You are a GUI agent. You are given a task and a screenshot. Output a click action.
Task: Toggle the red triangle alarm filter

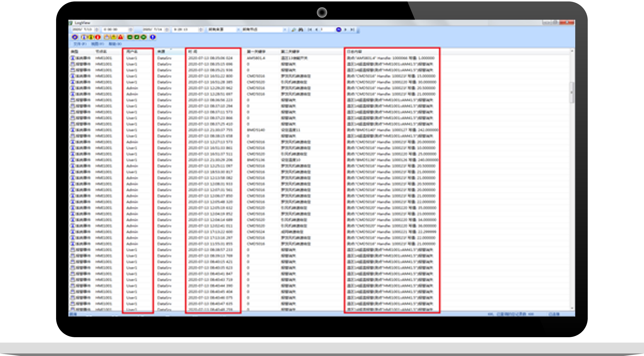tap(121, 37)
